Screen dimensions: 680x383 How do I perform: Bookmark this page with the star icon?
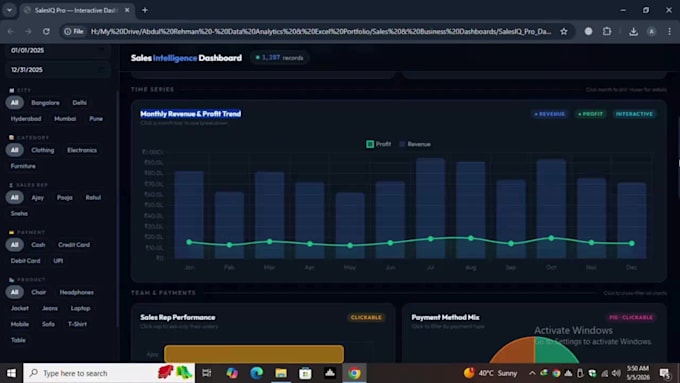[564, 31]
